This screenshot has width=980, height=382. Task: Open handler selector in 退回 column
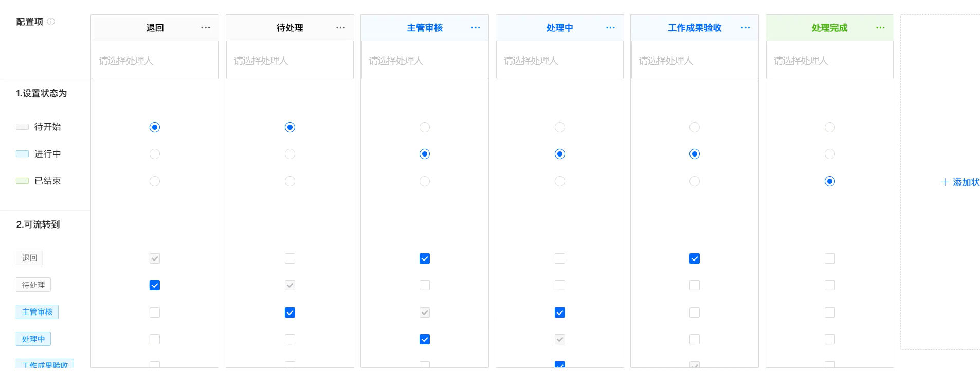point(155,60)
